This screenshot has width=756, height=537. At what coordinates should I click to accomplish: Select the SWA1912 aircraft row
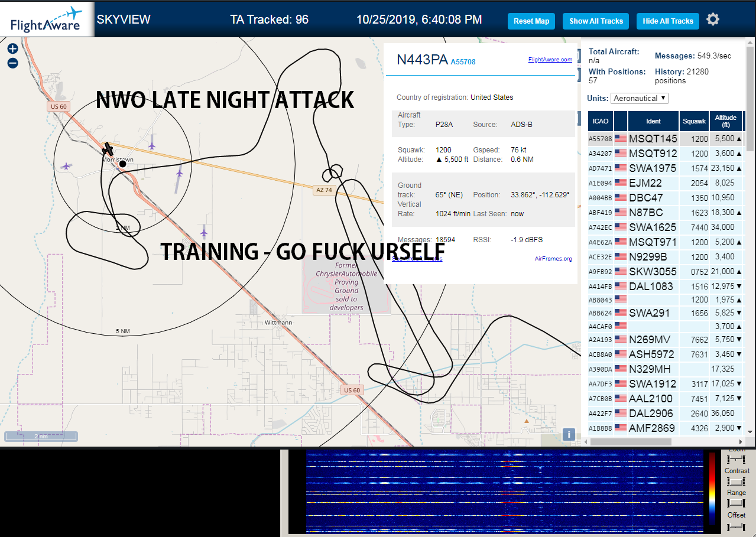coord(666,384)
